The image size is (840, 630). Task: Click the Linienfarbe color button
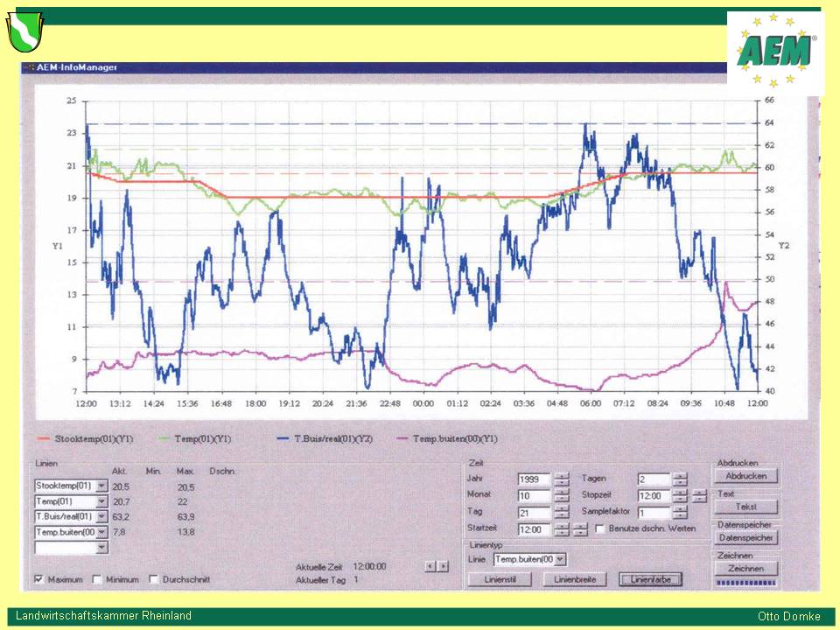pos(650,579)
